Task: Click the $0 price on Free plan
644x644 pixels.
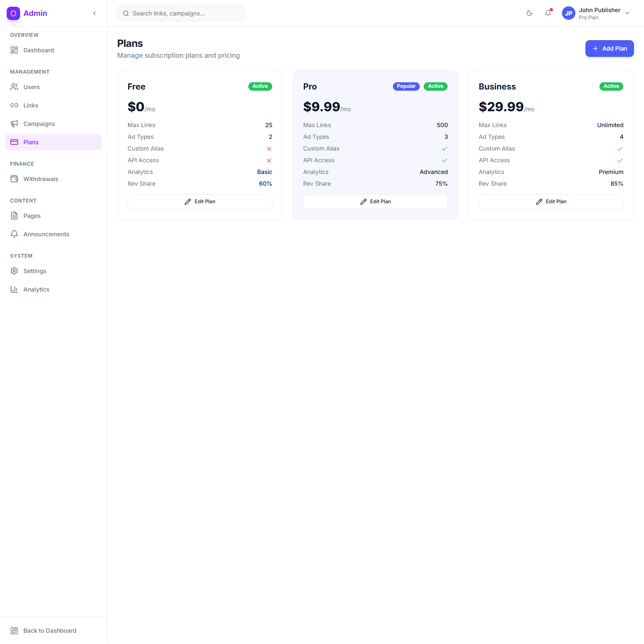Action: pos(136,107)
